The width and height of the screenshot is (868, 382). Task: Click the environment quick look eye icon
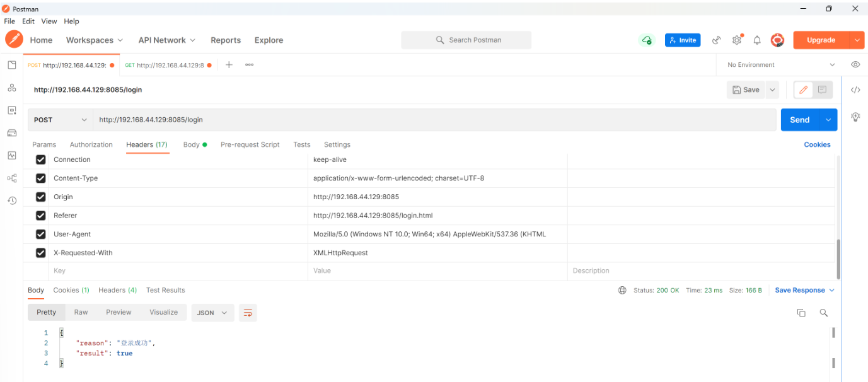point(855,64)
